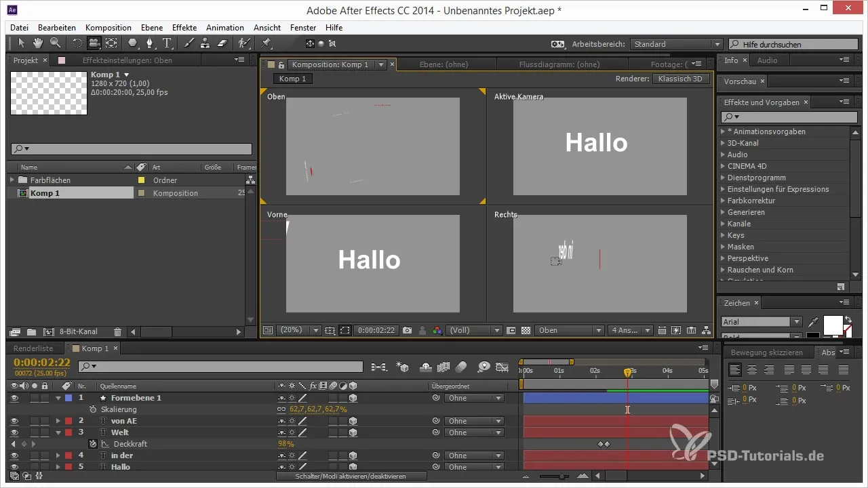Open the Effekte menu

(184, 28)
